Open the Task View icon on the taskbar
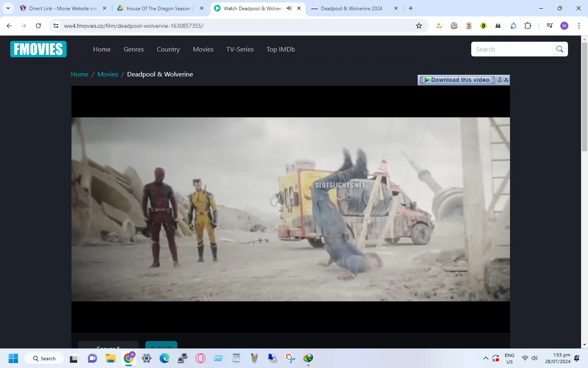Viewport: 588px width, 368px height. coord(74,359)
